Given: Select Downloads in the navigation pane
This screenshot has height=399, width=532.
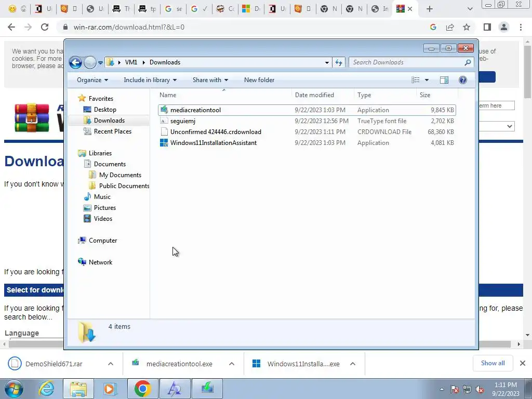Looking at the screenshot, I should click(109, 121).
